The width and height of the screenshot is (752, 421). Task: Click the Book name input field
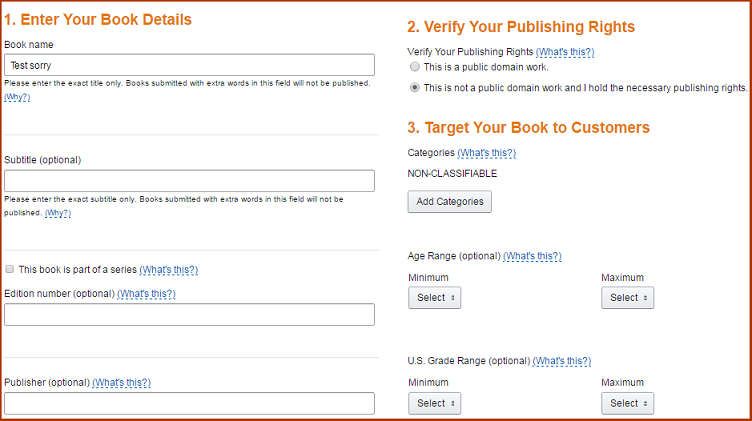pyautogui.click(x=189, y=65)
